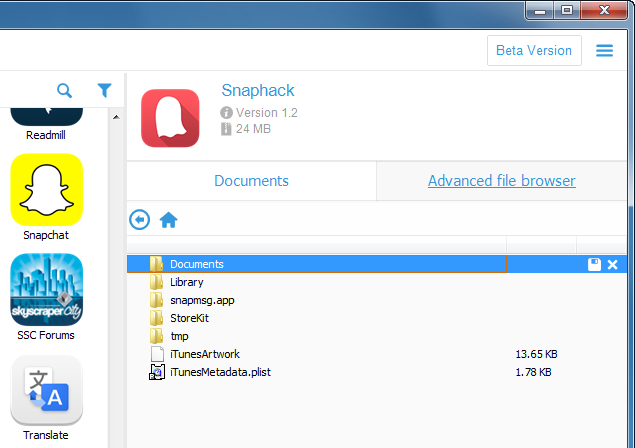This screenshot has width=635, height=448.
Task: Click the Library folder icon
Action: point(156,282)
